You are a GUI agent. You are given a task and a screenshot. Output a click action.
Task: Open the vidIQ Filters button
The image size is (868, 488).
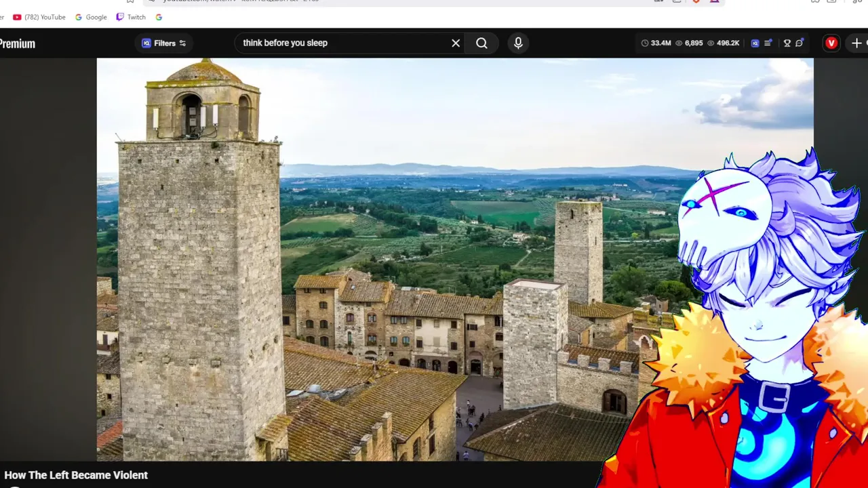(163, 43)
